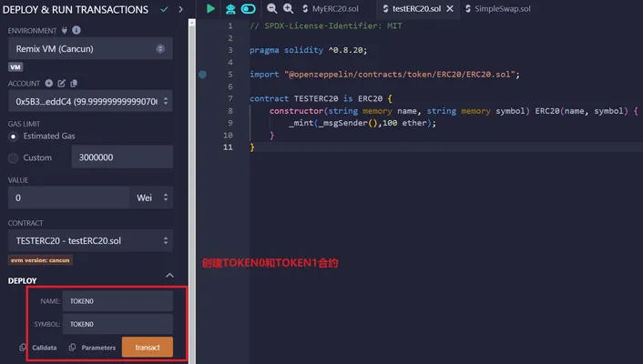The width and height of the screenshot is (643, 364).
Task: Collapse the DEPLOY section chevron
Action: (x=169, y=276)
